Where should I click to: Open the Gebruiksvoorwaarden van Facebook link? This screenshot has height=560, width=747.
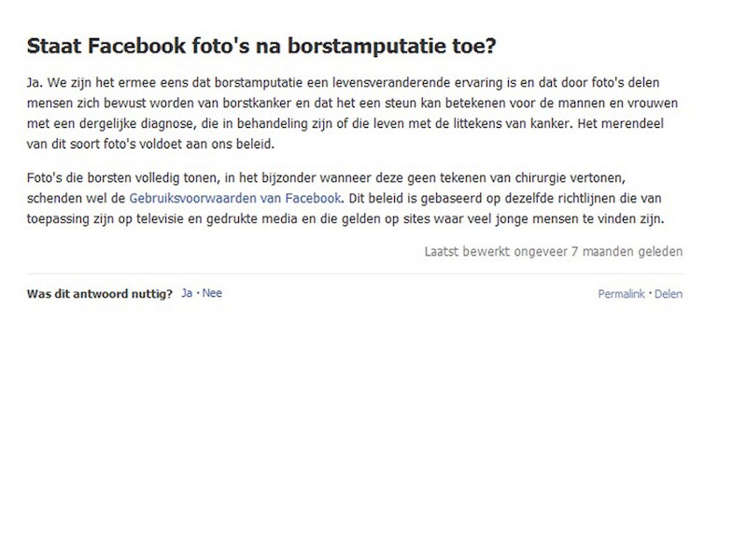235,198
